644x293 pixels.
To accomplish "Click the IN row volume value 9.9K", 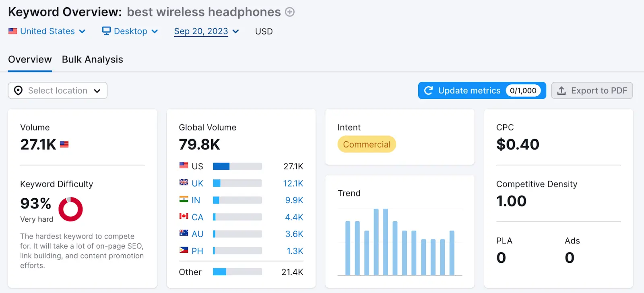I will (x=293, y=200).
